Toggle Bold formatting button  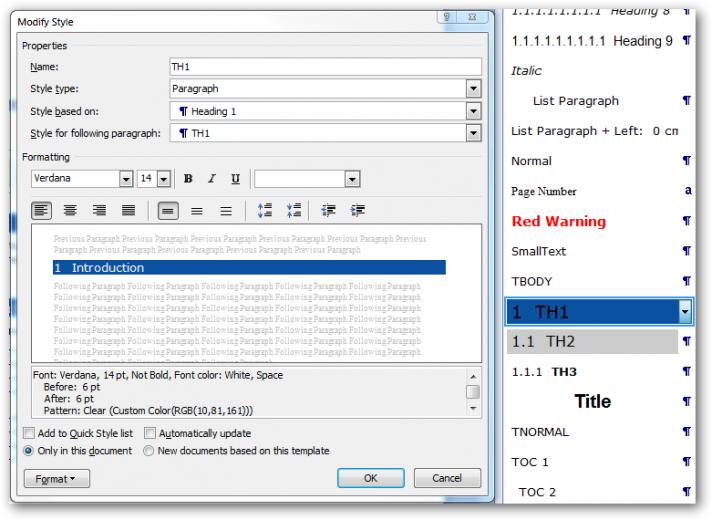(x=188, y=179)
